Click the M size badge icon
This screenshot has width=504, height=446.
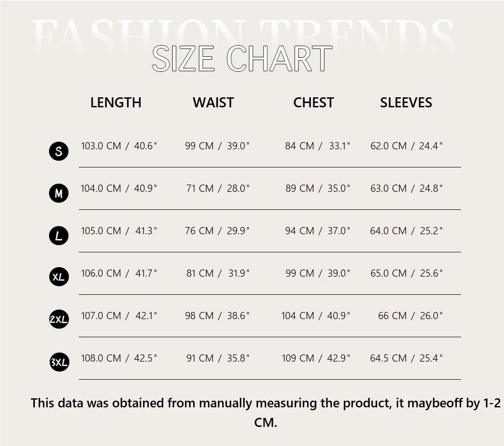59,194
